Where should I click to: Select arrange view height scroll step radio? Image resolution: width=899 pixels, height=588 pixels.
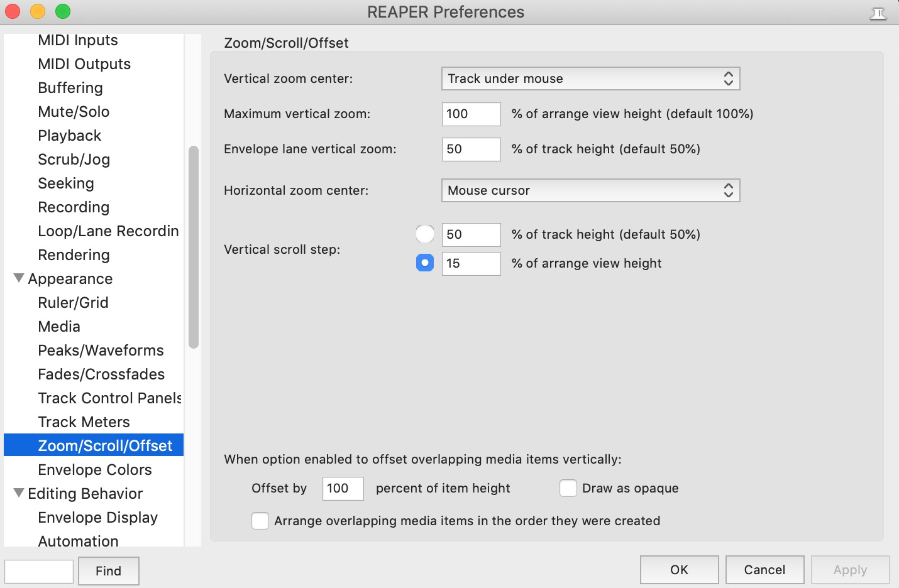425,263
